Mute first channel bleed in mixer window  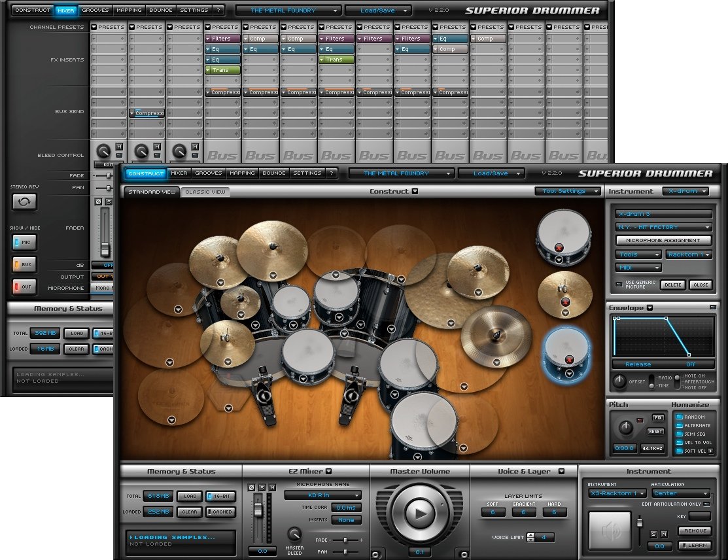(119, 147)
